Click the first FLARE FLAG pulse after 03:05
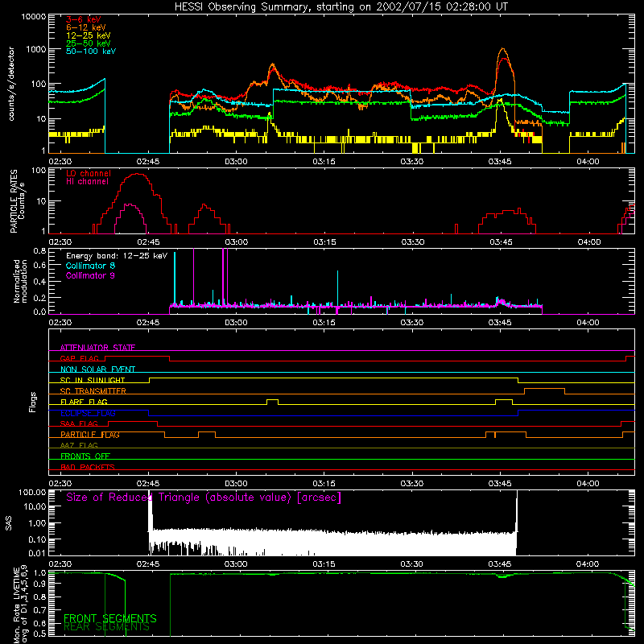This screenshot has height=644, width=644. [x=272, y=402]
